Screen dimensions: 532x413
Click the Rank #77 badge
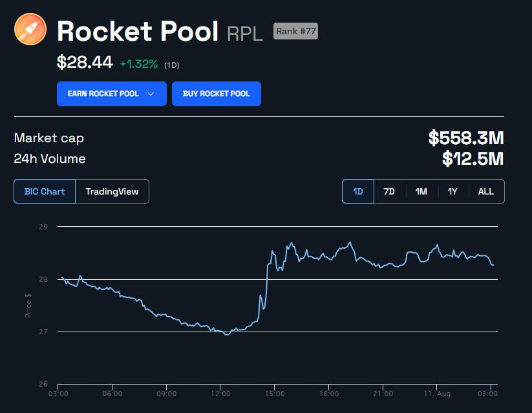click(x=296, y=31)
